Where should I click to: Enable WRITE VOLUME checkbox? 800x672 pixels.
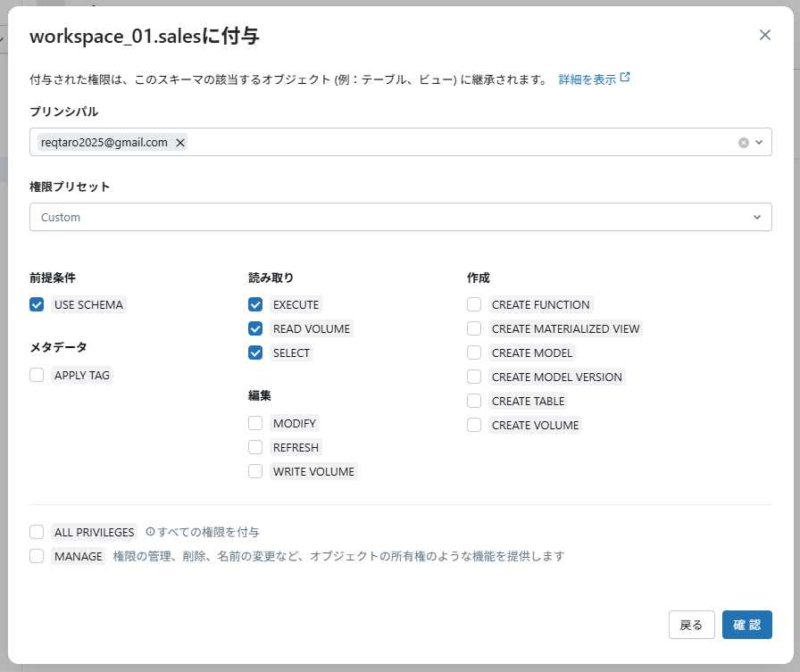(x=255, y=471)
